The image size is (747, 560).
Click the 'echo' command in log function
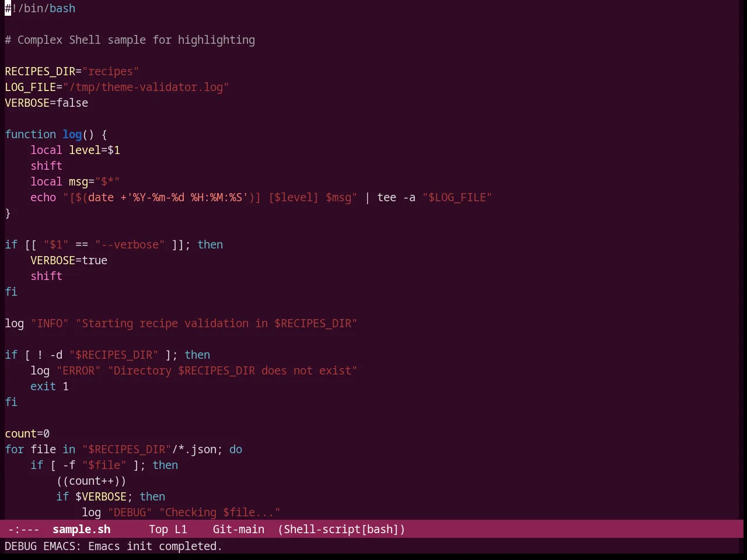click(43, 197)
